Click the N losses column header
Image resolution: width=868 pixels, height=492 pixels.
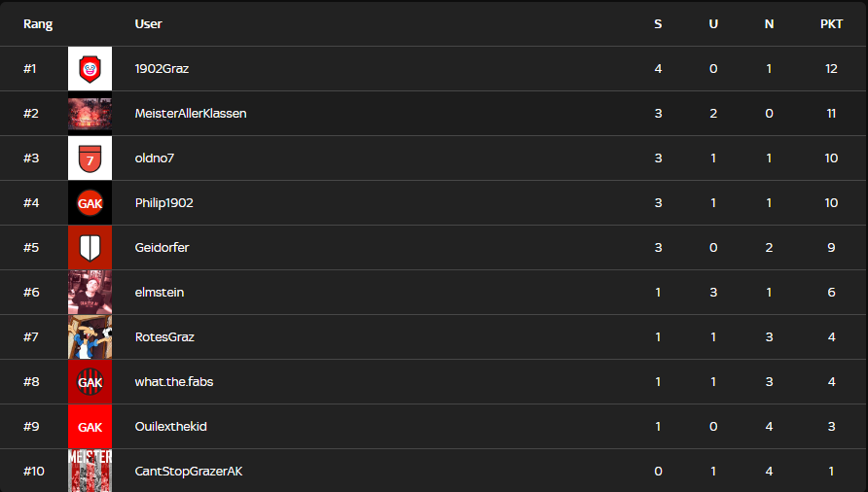click(769, 24)
